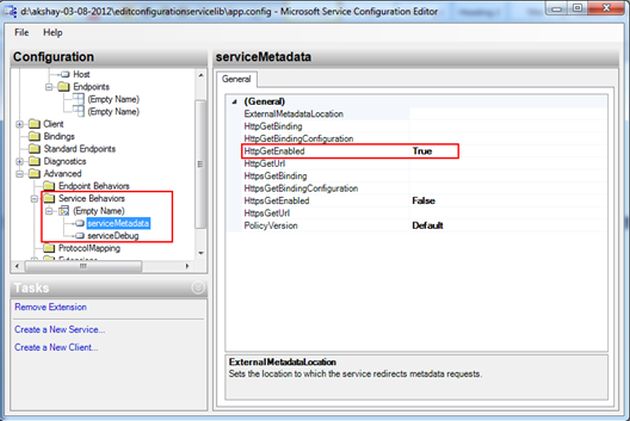Click Create a New Client link
The image size is (630, 421).
point(56,347)
